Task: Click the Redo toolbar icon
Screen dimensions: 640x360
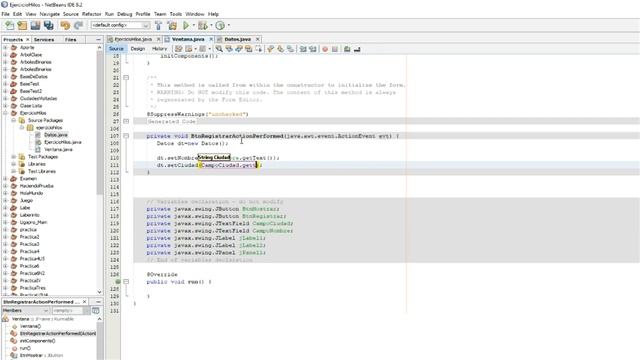Action: pos(78,25)
